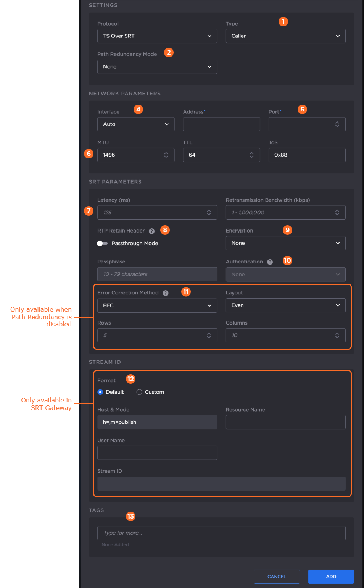Click the ADD button
The height and width of the screenshot is (588, 364).
(331, 577)
